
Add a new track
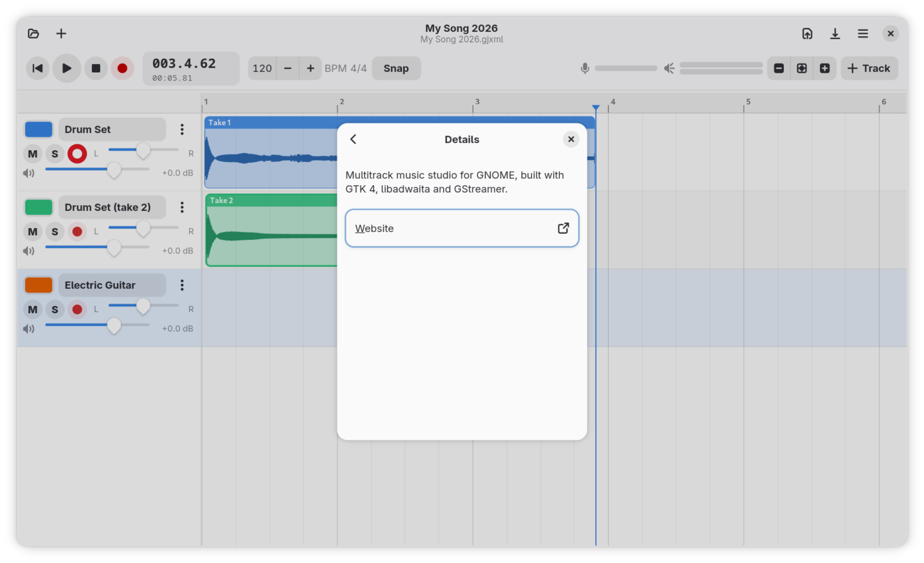tap(869, 68)
